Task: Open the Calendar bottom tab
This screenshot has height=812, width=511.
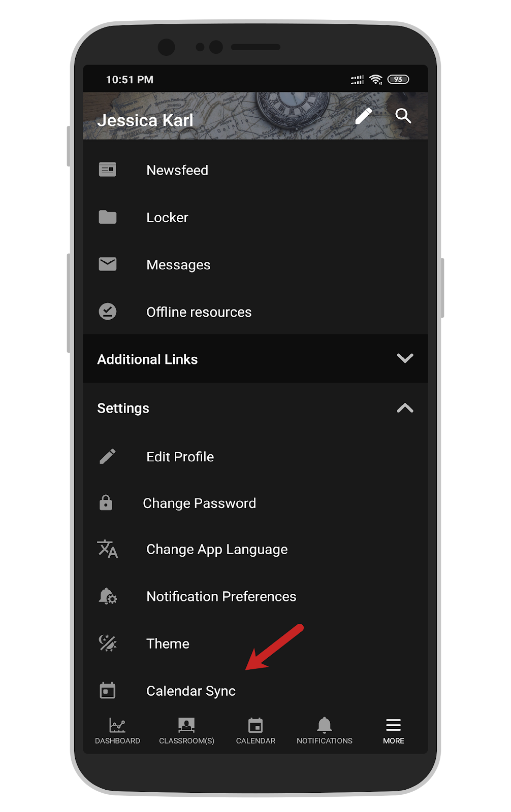Action: 255,731
